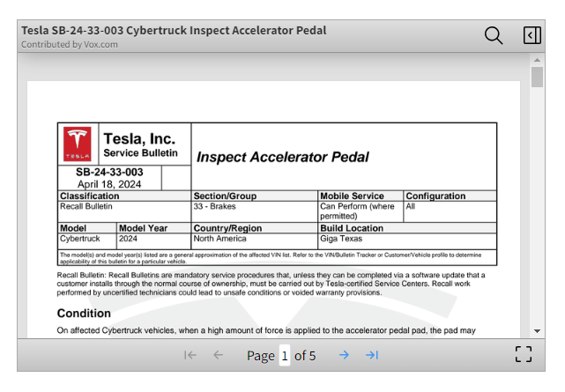Click the vertical scrollbar thumb
This screenshot has height=392, width=565.
point(537,78)
